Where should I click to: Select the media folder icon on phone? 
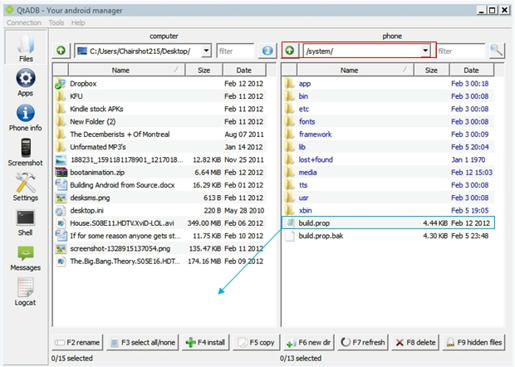coord(290,172)
